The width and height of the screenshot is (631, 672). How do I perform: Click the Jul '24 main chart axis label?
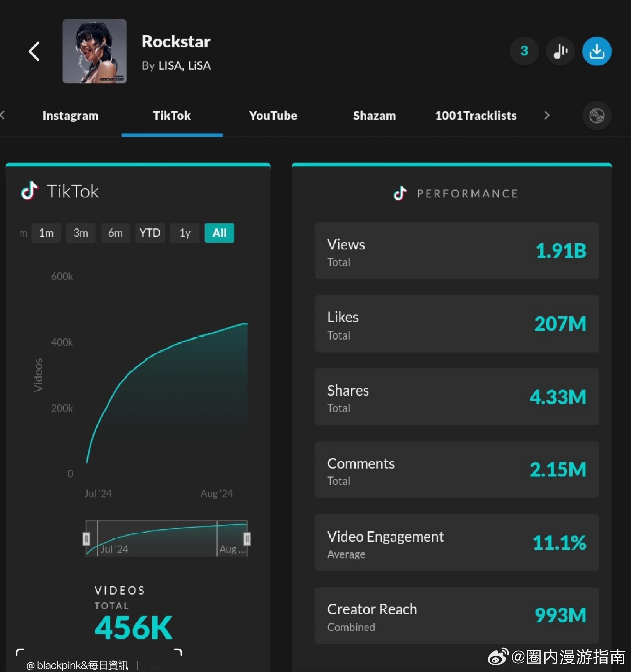[98, 493]
